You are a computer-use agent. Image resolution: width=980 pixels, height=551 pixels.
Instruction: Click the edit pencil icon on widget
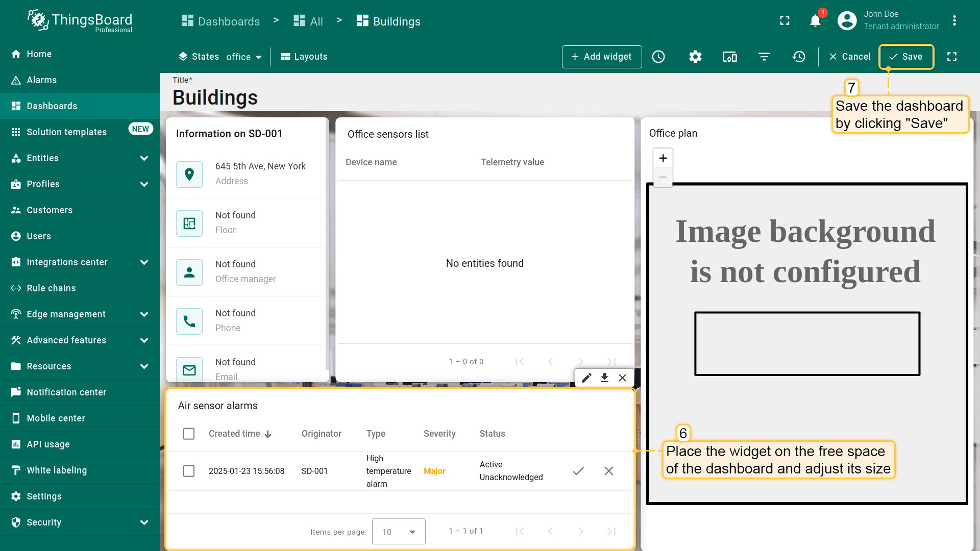(x=586, y=378)
